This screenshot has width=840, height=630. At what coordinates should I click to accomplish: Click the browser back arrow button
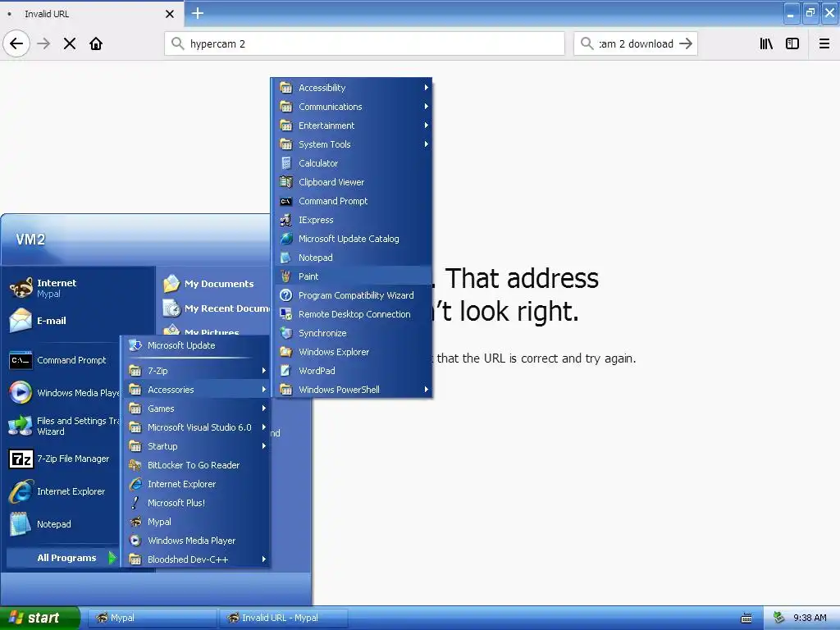pyautogui.click(x=16, y=43)
